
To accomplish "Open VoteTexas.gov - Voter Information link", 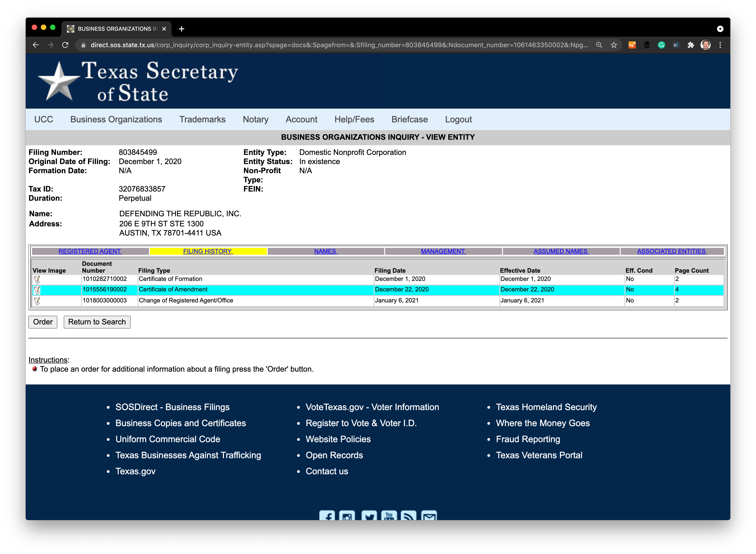I will coord(372,407).
